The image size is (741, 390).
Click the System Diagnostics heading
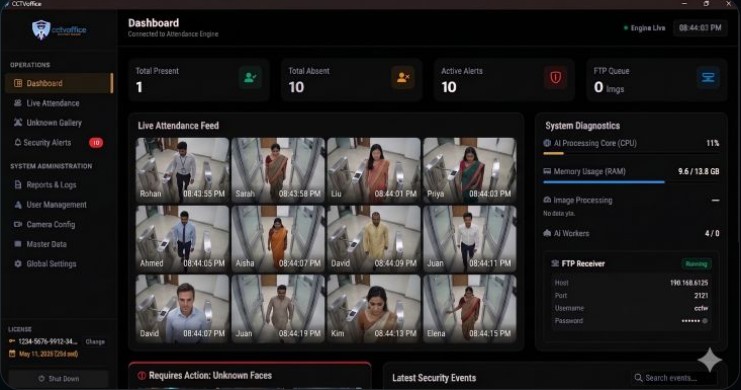pos(582,126)
